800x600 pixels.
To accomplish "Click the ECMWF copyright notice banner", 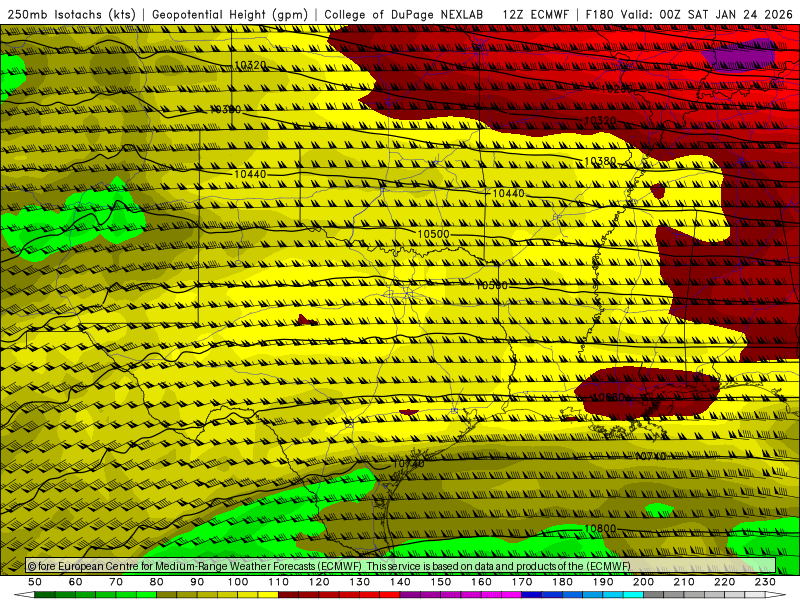I will 401,566.
